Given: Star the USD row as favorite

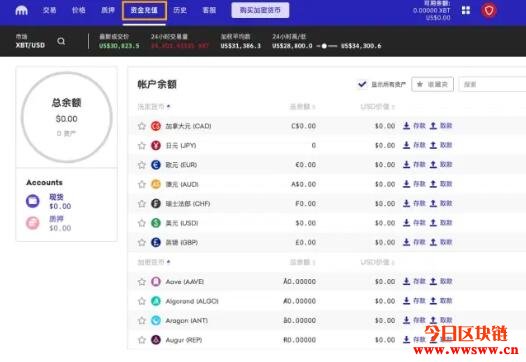Looking at the screenshot, I should pos(142,223).
